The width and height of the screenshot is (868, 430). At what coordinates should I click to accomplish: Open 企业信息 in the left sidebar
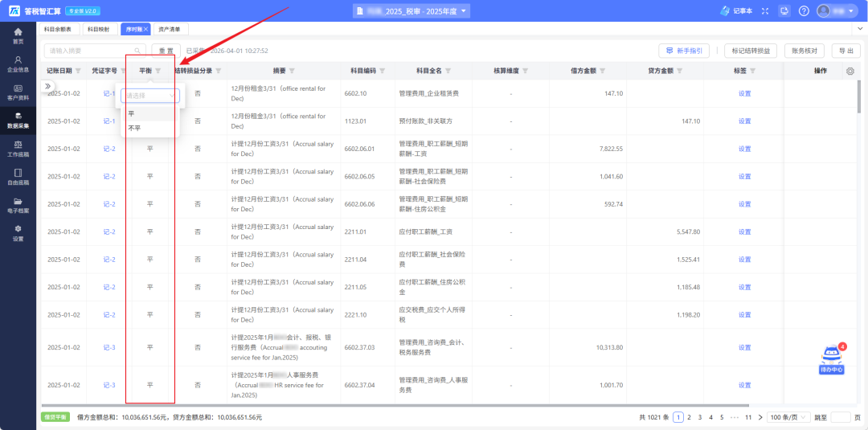[18, 64]
